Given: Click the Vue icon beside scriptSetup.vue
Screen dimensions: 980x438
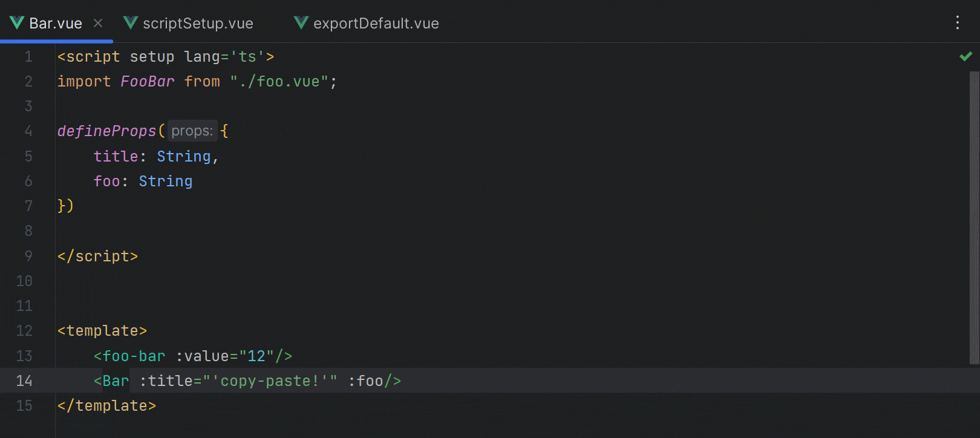Looking at the screenshot, I should coord(129,23).
